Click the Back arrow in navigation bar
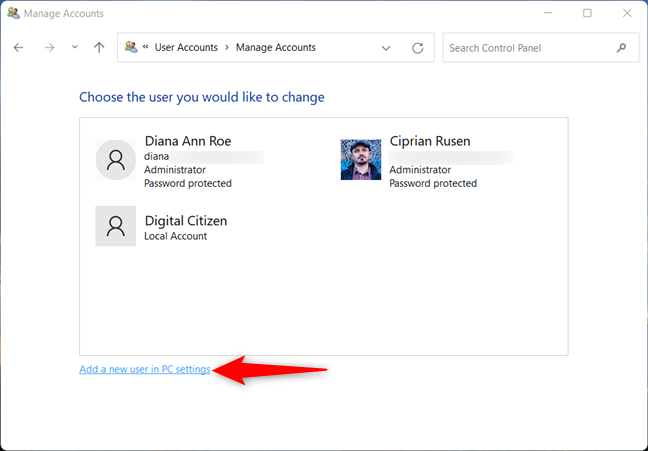 point(19,47)
